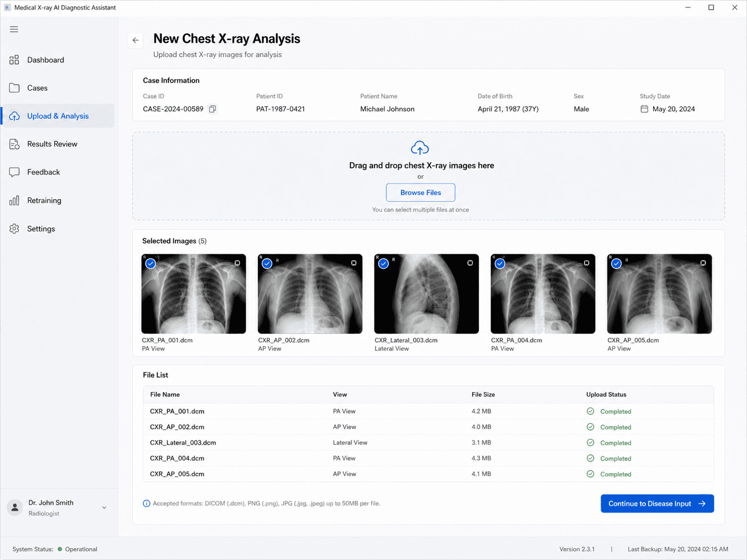Viewport: 747px width, 560px height.
Task: Expand the CXR_AP_002.dcm thumbnail fullscreen icon
Action: coord(354,263)
